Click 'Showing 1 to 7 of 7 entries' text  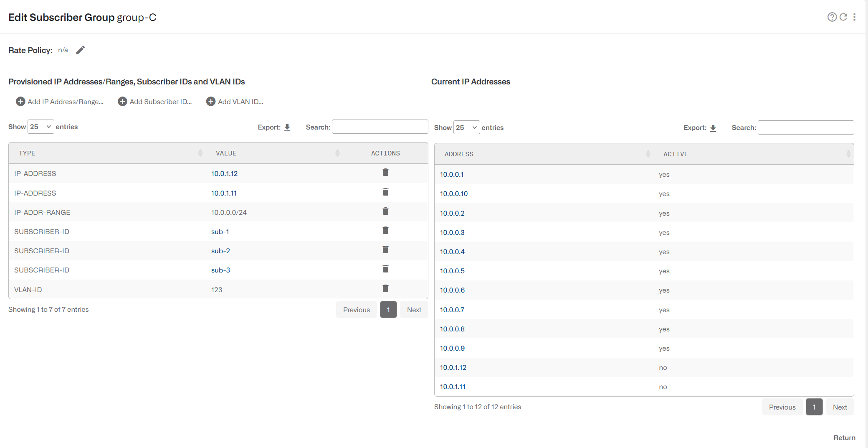click(x=48, y=309)
